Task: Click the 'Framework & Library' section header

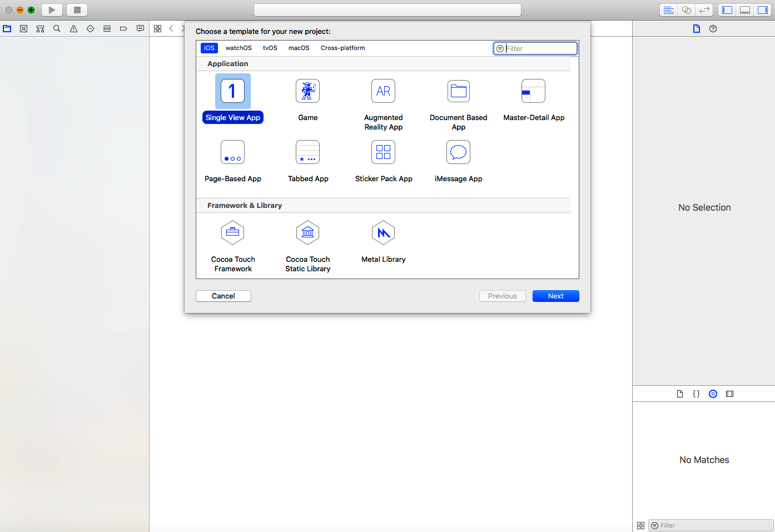Action: (245, 206)
